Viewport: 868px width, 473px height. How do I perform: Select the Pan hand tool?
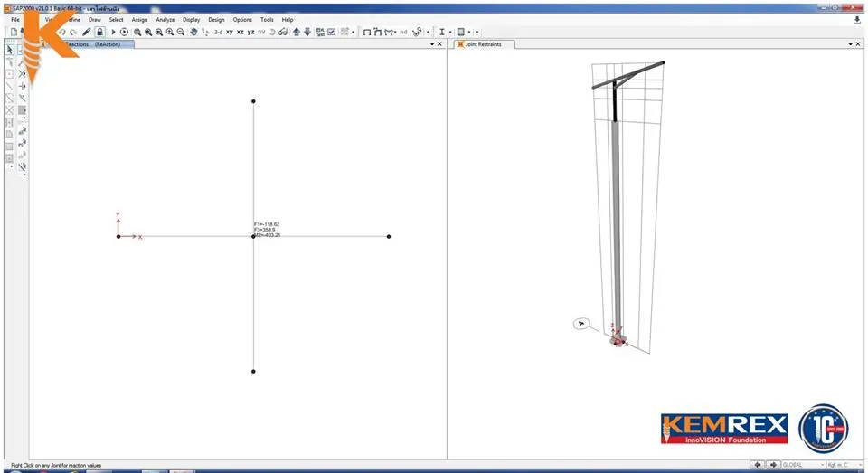pos(193,33)
